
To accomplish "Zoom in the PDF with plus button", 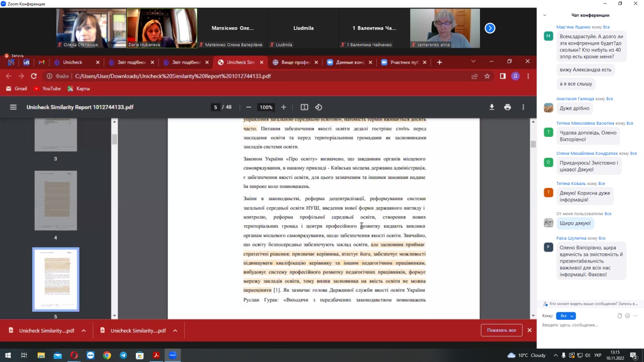I will click(284, 107).
